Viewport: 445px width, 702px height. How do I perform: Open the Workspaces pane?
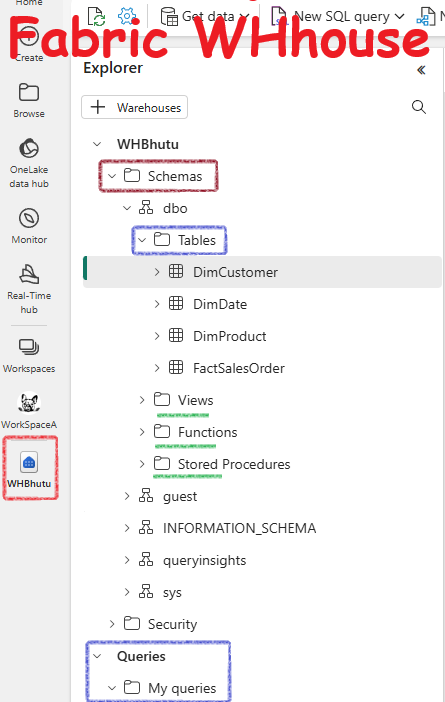pyautogui.click(x=29, y=356)
